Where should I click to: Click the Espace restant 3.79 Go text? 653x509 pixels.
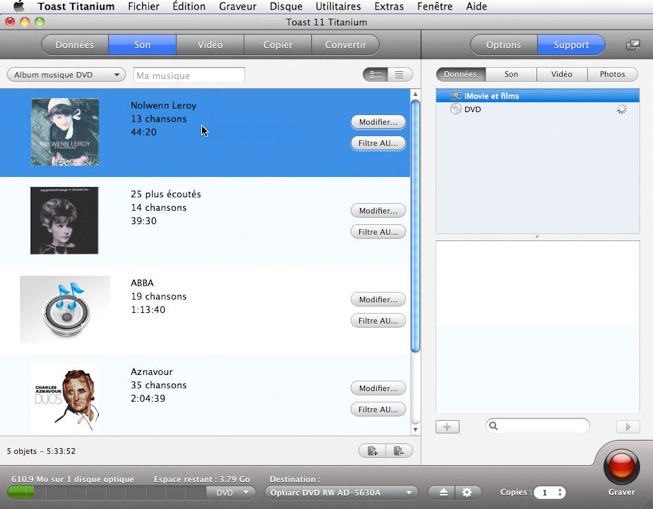202,479
